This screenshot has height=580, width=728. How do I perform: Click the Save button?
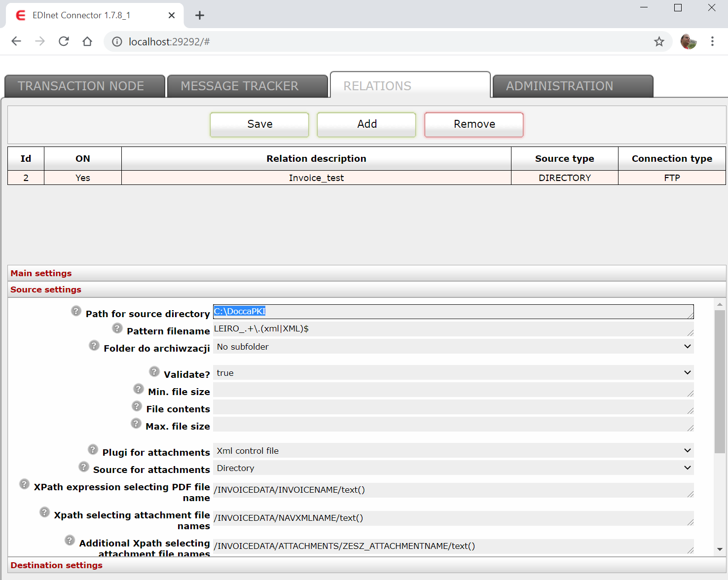click(x=259, y=124)
